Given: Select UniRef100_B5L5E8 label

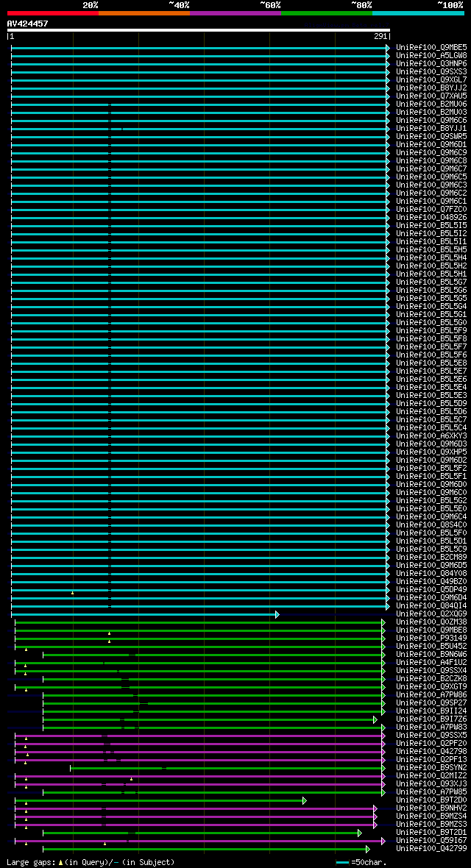Looking at the screenshot, I should 432,363.
